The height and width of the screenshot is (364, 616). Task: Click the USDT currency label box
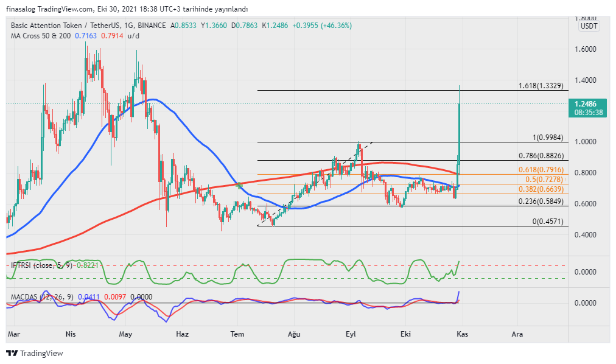589,26
